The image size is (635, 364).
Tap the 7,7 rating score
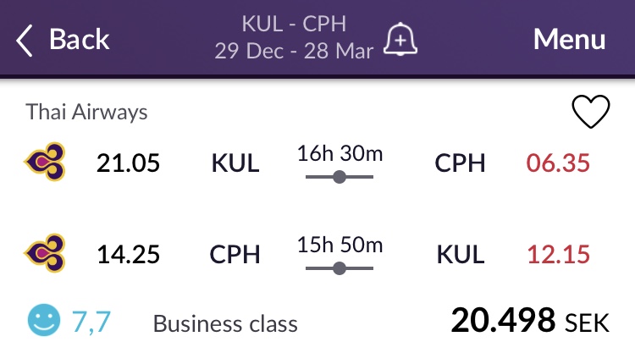tap(90, 323)
